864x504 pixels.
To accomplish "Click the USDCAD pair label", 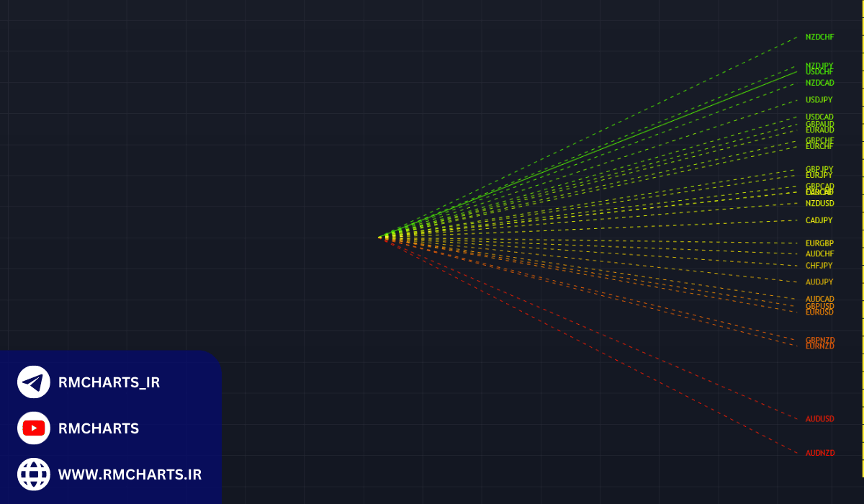I will coord(819,117).
